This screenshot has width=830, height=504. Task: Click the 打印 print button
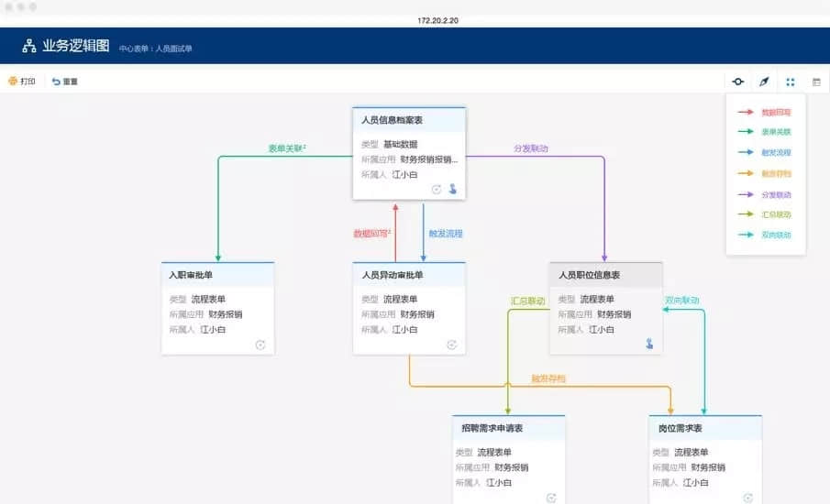(x=21, y=82)
